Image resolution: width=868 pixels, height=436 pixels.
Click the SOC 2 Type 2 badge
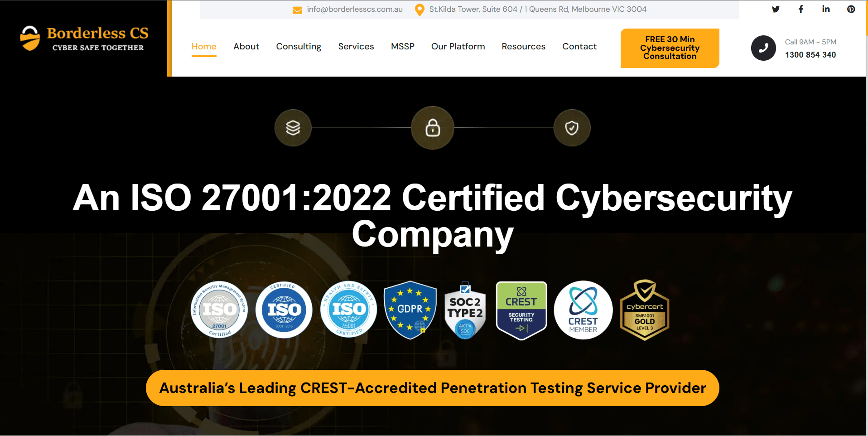(x=465, y=310)
